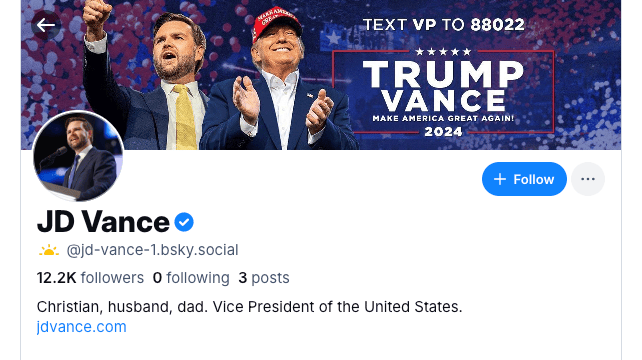642x360 pixels.
Task: Go back using the left arrow icon
Action: point(46,25)
